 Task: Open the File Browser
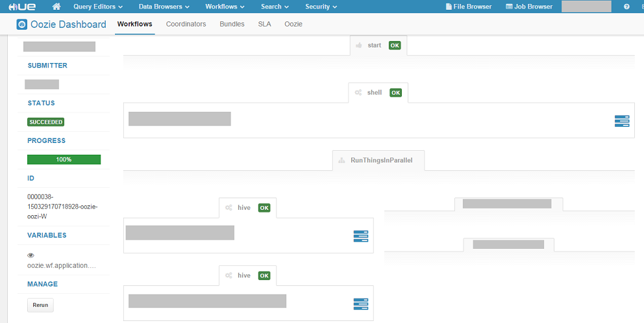pyautogui.click(x=468, y=6)
